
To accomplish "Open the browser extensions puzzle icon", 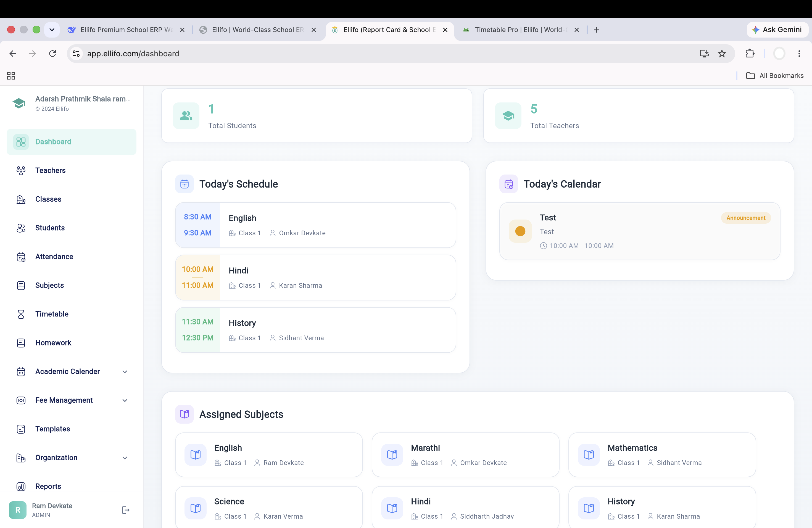I will click(x=750, y=54).
